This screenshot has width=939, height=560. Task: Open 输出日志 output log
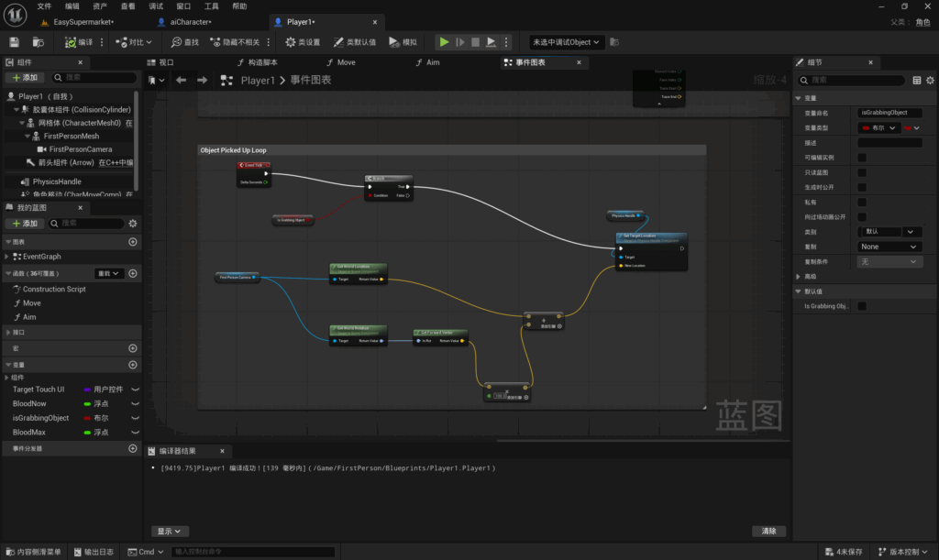click(x=94, y=552)
